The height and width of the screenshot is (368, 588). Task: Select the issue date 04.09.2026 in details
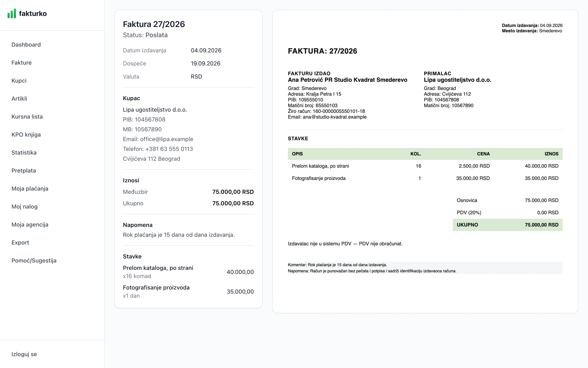(206, 51)
